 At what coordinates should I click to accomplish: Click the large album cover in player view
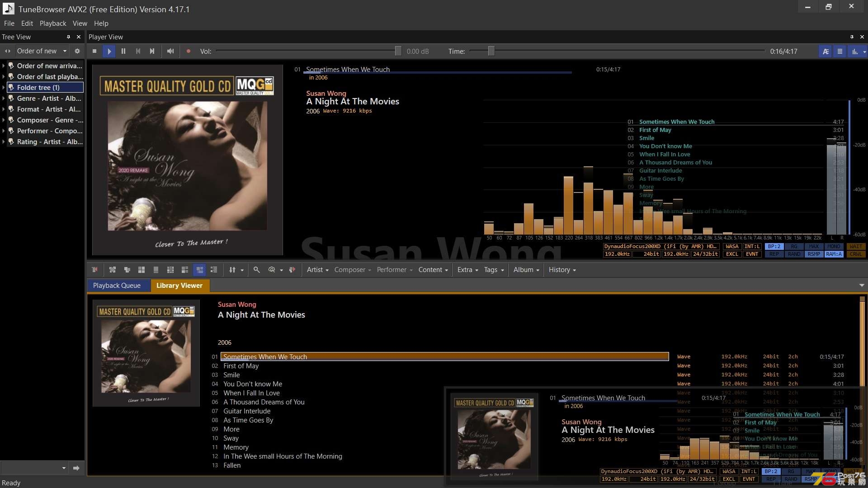click(187, 160)
